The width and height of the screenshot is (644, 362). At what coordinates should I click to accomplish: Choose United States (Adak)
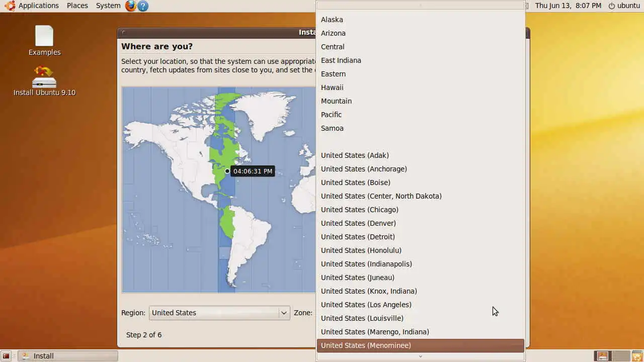coord(420,155)
